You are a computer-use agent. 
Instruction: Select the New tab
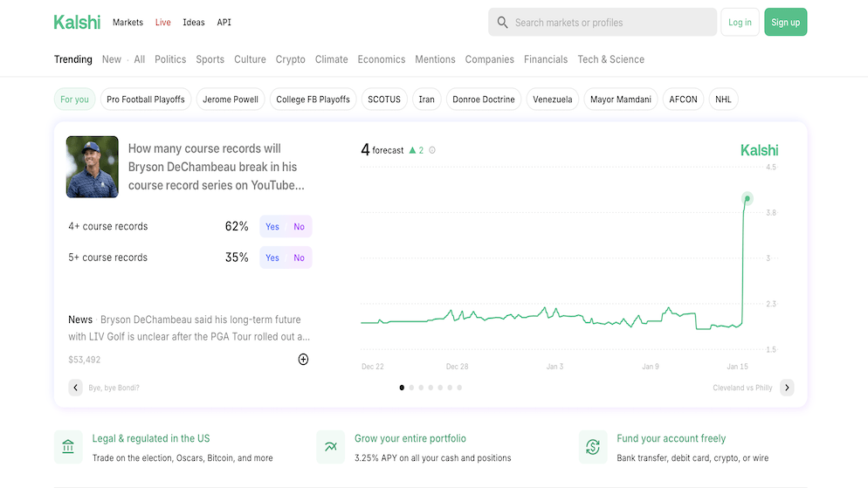point(111,59)
